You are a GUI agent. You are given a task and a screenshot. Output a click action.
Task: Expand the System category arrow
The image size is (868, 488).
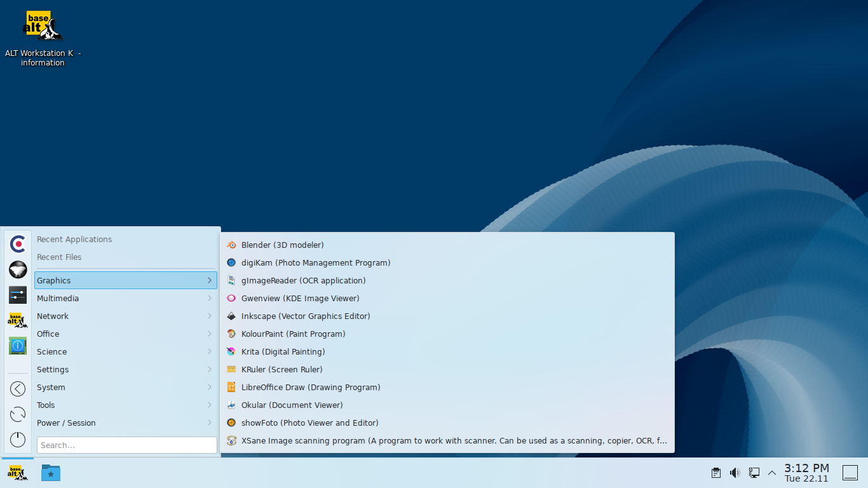[210, 387]
